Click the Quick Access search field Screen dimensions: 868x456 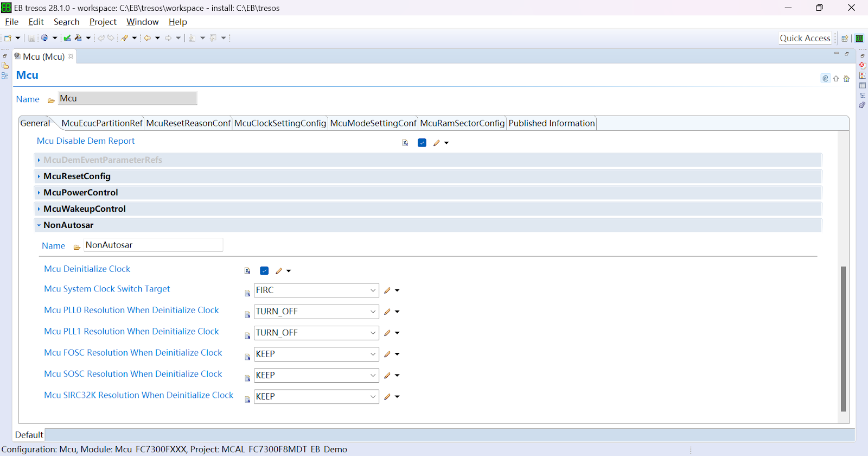pyautogui.click(x=805, y=38)
